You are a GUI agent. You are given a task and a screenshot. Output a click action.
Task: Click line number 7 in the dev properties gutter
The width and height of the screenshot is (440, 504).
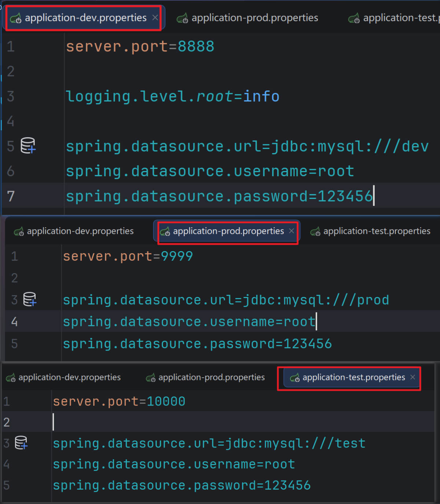[11, 196]
